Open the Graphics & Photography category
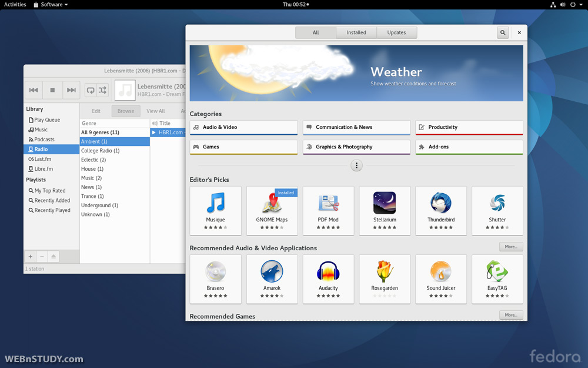The width and height of the screenshot is (588, 368). click(357, 147)
